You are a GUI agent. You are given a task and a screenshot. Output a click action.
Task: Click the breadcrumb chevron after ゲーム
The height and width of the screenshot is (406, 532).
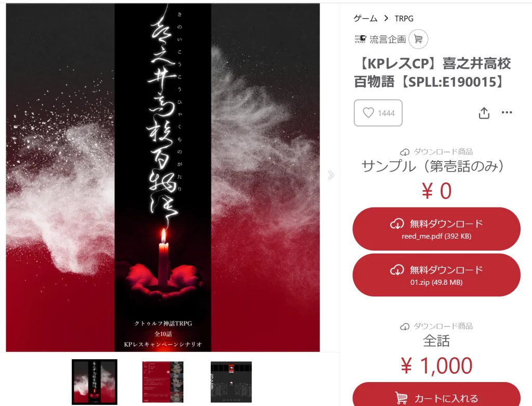click(386, 18)
